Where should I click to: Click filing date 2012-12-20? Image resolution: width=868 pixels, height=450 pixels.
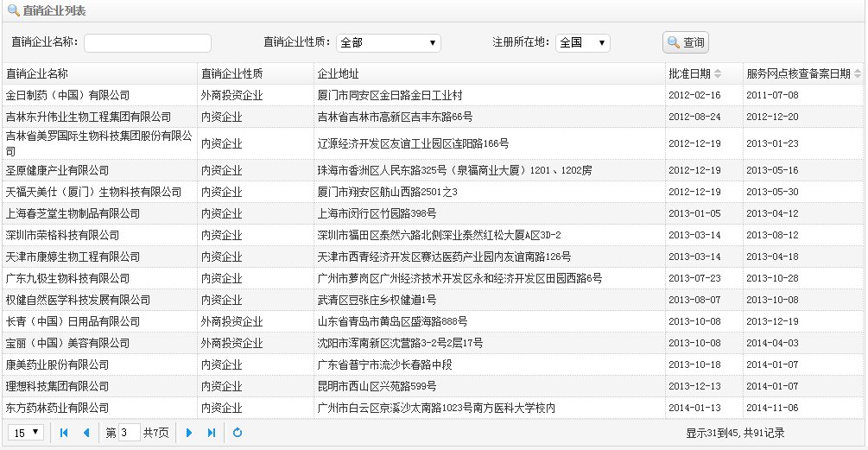(772, 117)
